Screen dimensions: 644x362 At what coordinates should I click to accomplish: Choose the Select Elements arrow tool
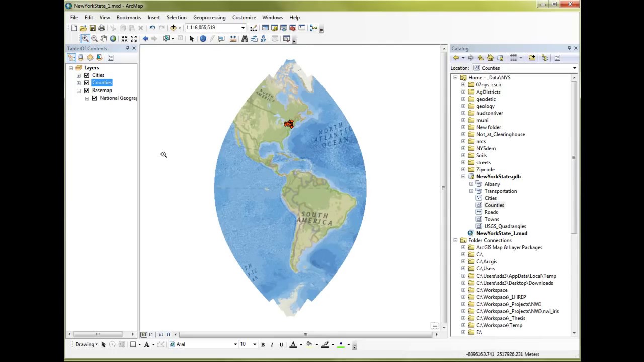tap(192, 39)
